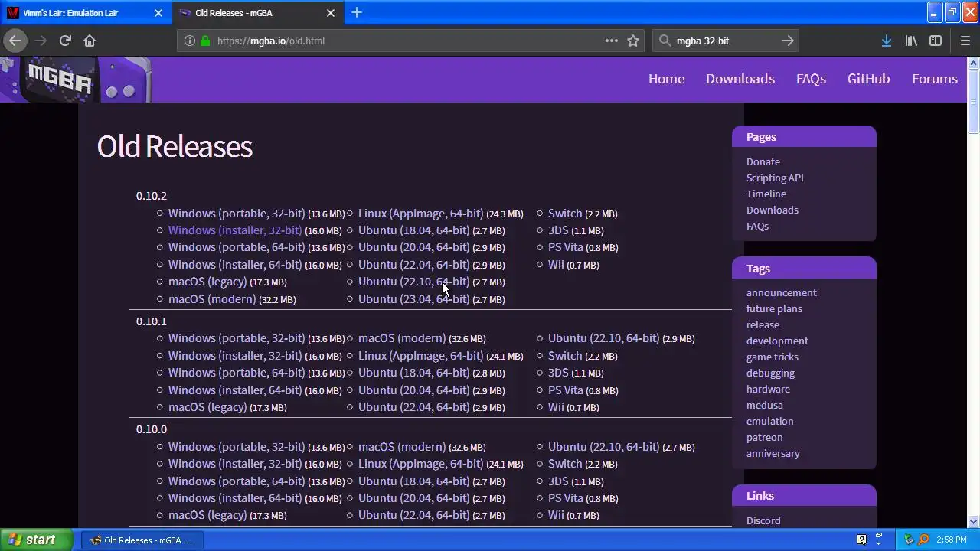Download 0.10.2 Switch build
The height and width of the screenshot is (551, 980).
click(565, 214)
